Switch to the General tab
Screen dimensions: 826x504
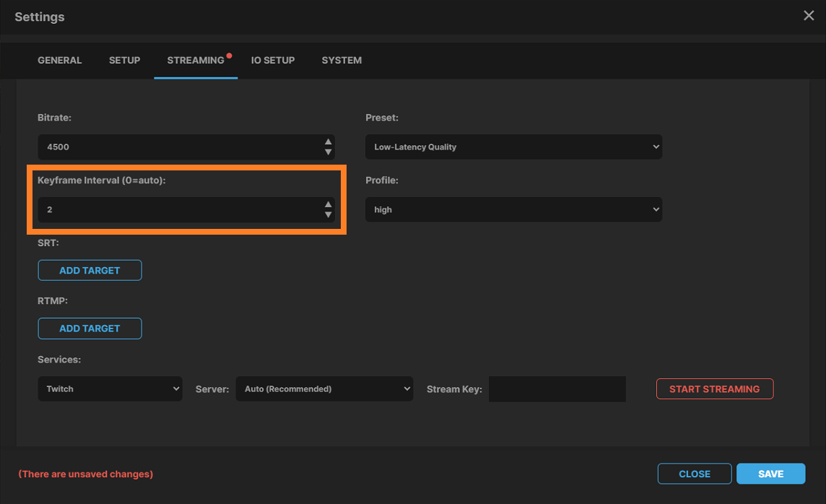[59, 61]
